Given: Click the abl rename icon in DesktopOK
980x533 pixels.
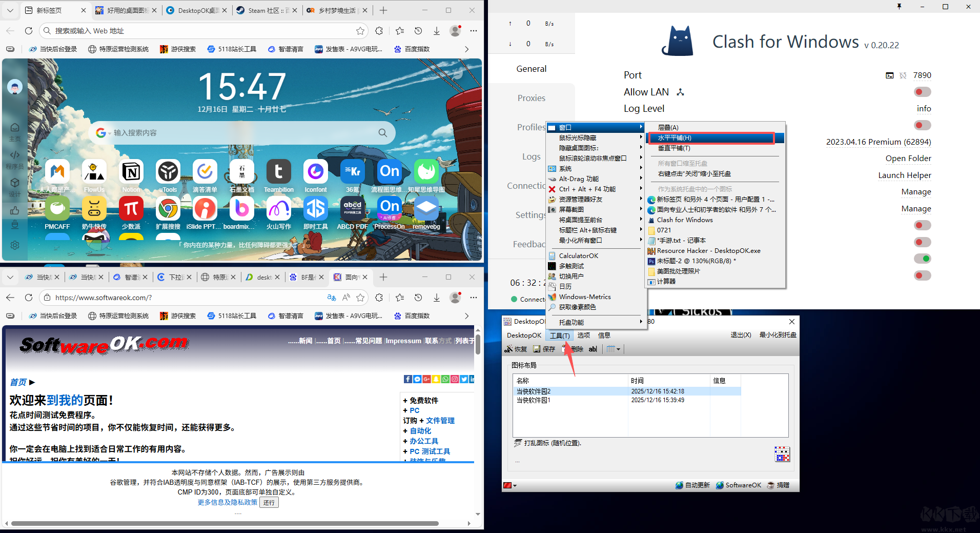Looking at the screenshot, I should tap(593, 349).
